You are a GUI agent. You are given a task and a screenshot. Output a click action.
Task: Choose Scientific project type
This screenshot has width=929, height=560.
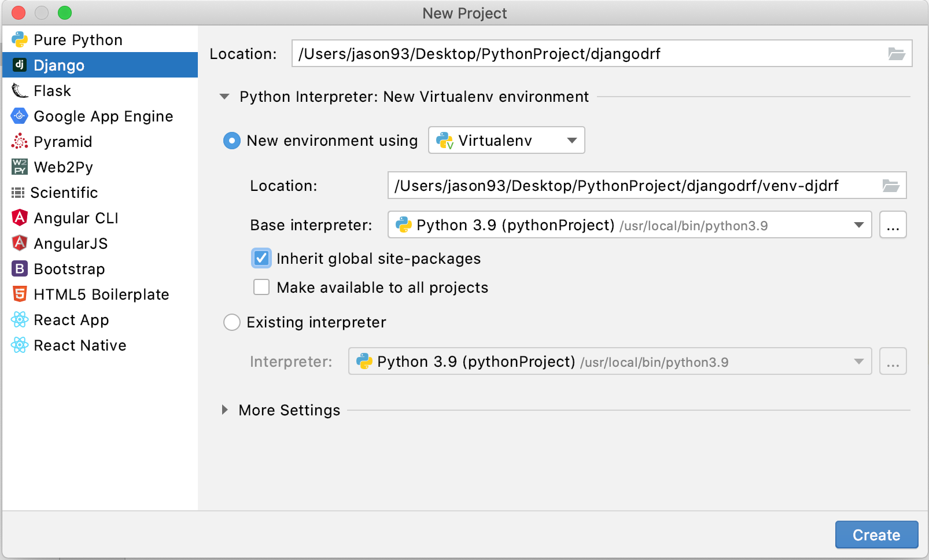tap(99, 192)
